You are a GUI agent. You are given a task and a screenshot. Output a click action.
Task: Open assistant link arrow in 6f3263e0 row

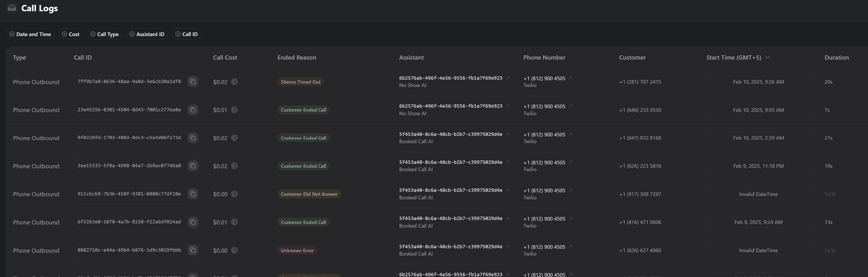point(508,219)
